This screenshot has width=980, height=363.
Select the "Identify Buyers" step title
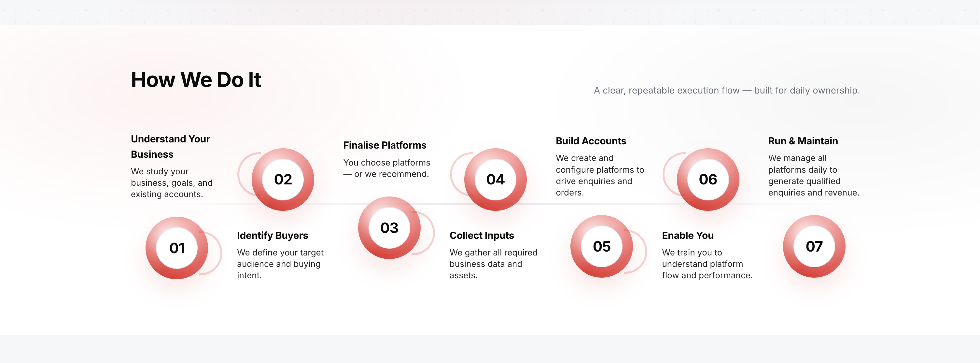(x=273, y=235)
